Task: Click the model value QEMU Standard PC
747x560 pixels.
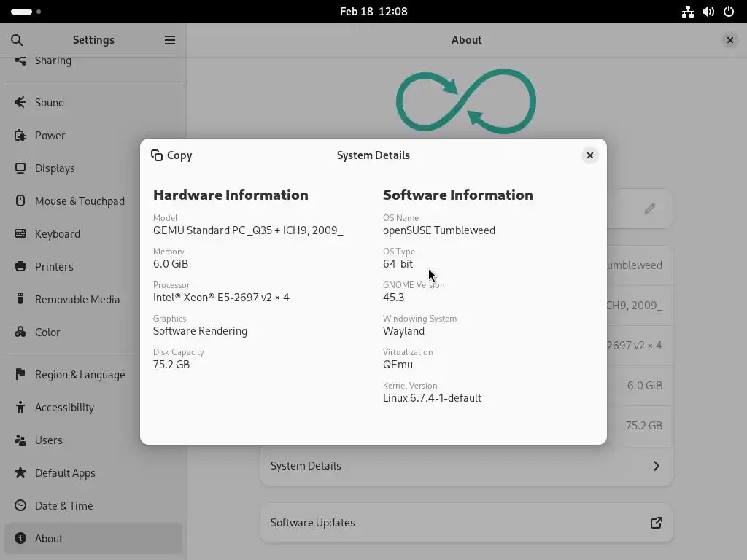Action: click(x=248, y=230)
